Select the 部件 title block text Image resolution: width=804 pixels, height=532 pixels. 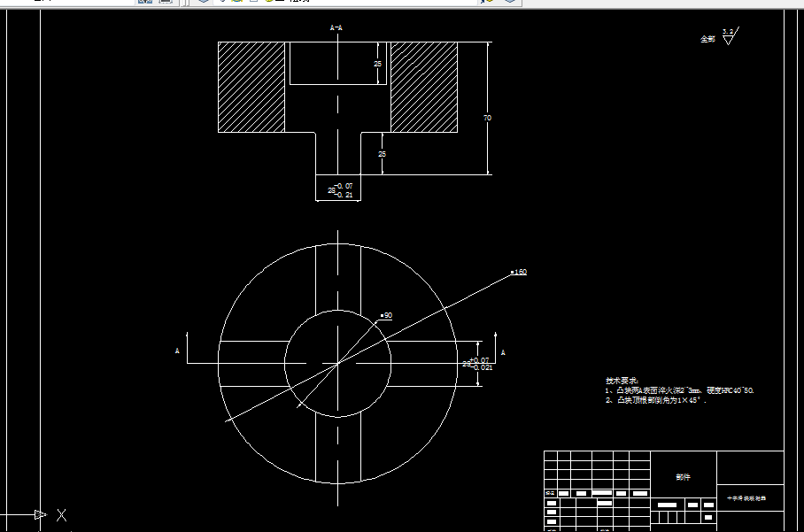click(683, 477)
